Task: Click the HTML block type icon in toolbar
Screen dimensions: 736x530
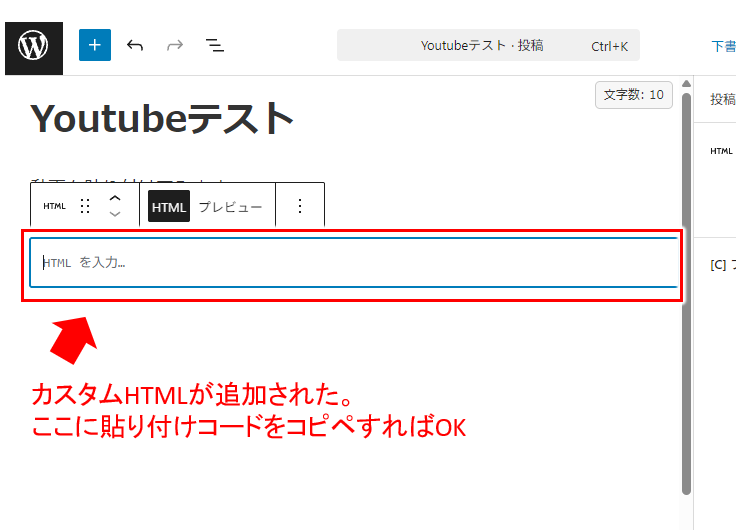Action: (x=54, y=206)
